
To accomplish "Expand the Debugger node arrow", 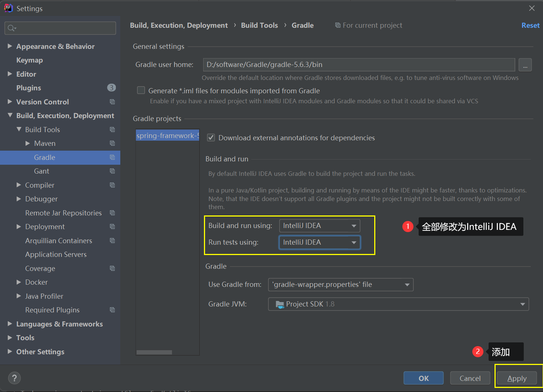I will point(19,199).
